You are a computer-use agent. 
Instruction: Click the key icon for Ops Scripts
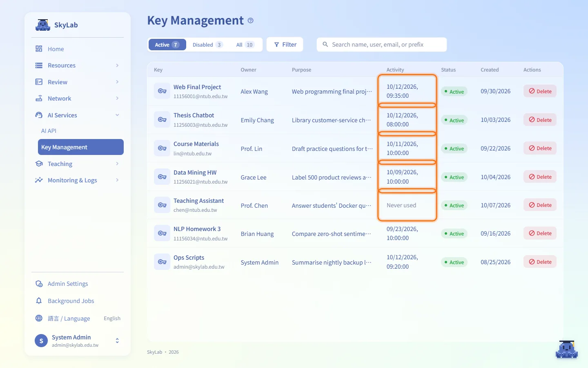click(x=162, y=262)
